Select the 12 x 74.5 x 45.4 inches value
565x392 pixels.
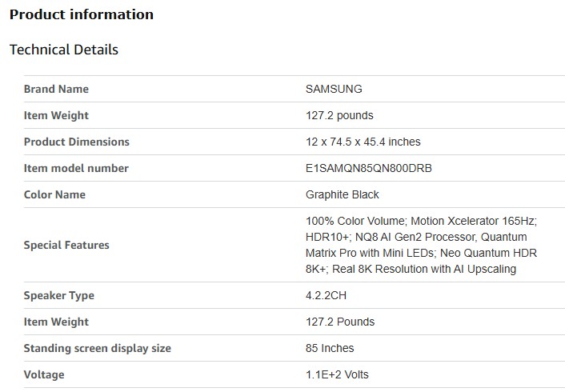pos(363,142)
